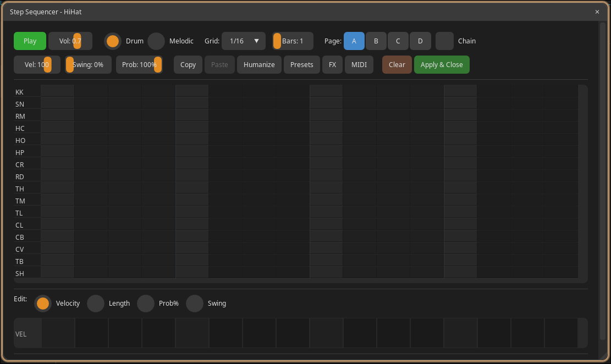Open the Grid resolution dropdown
Viewport: 611px width, 364px height.
coord(243,41)
